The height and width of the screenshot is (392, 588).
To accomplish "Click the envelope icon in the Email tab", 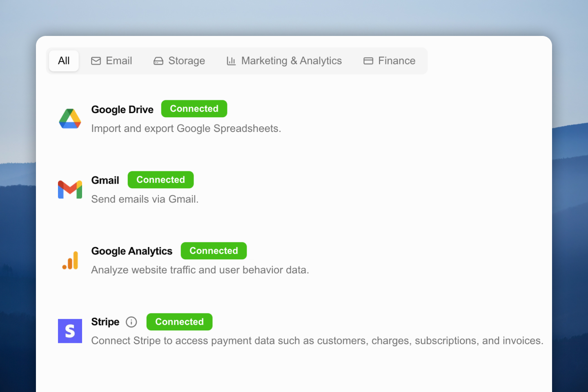I will [x=96, y=61].
